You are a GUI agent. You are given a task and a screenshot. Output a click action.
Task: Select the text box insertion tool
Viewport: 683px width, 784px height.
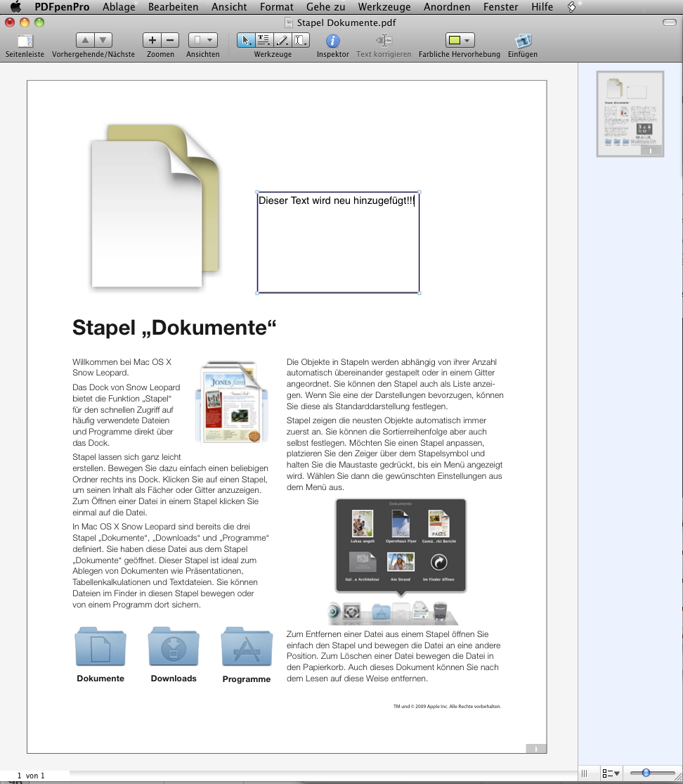(300, 41)
